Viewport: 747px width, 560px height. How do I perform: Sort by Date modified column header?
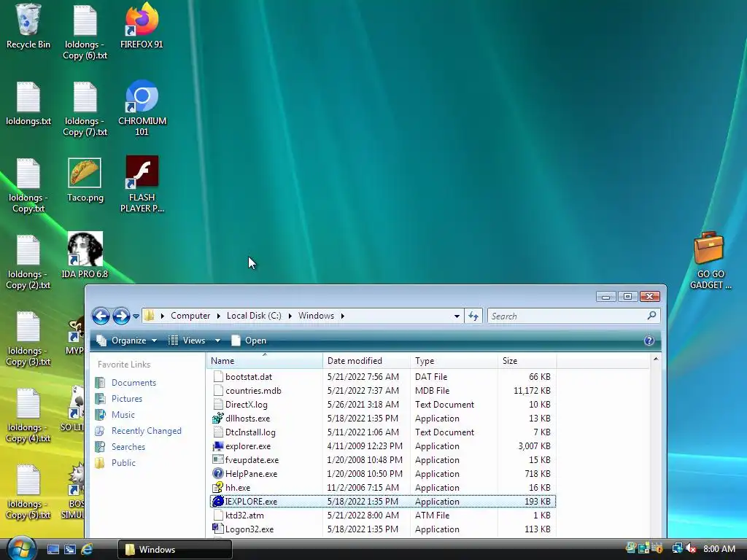point(366,361)
